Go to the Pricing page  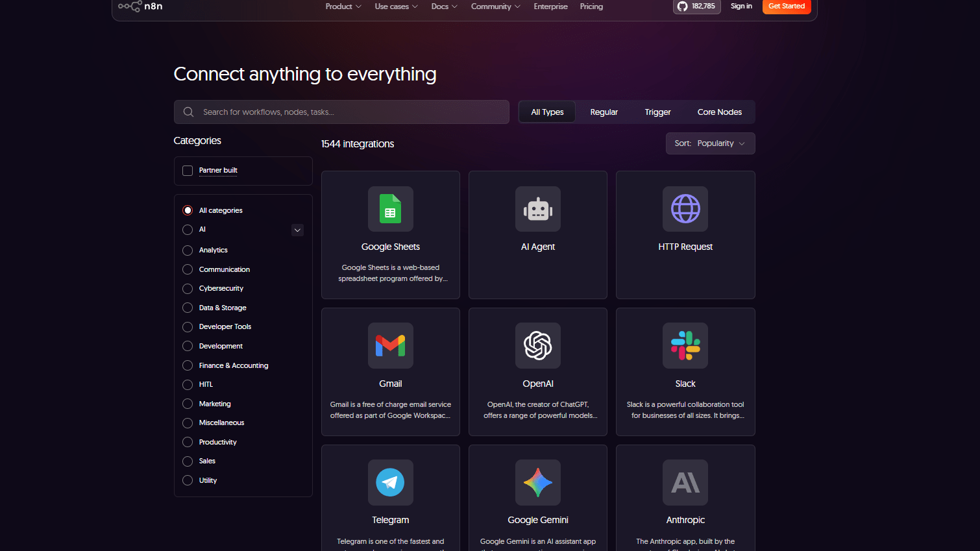click(x=591, y=6)
